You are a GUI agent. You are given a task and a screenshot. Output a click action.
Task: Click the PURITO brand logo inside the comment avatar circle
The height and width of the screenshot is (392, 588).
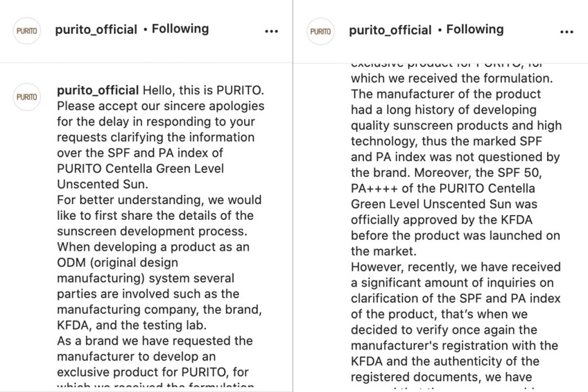point(26,97)
